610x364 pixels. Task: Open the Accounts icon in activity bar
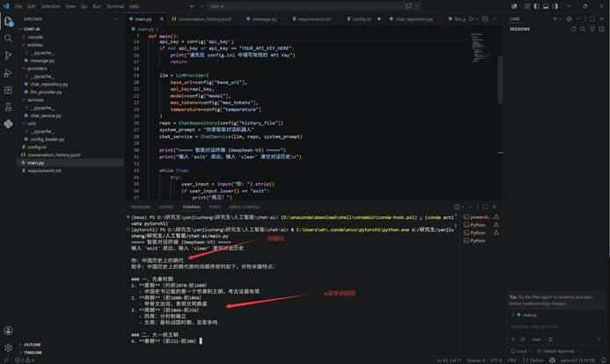coord(8,331)
